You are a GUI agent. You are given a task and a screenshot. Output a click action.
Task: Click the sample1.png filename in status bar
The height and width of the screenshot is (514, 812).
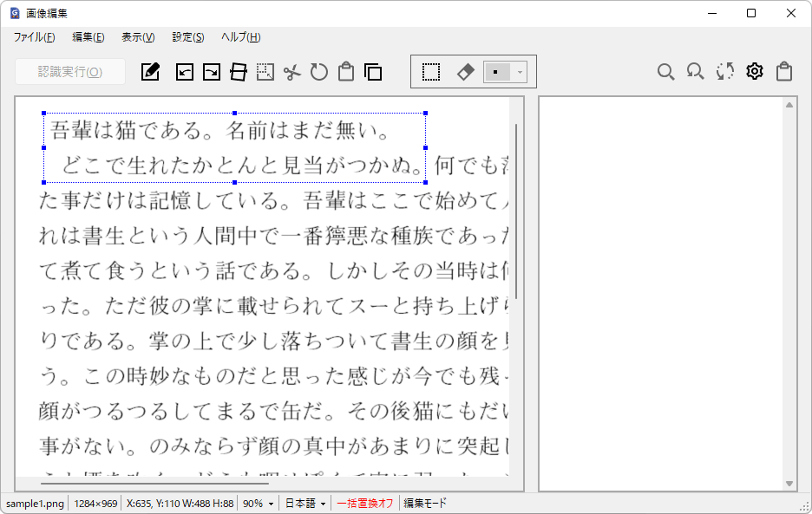(36, 504)
